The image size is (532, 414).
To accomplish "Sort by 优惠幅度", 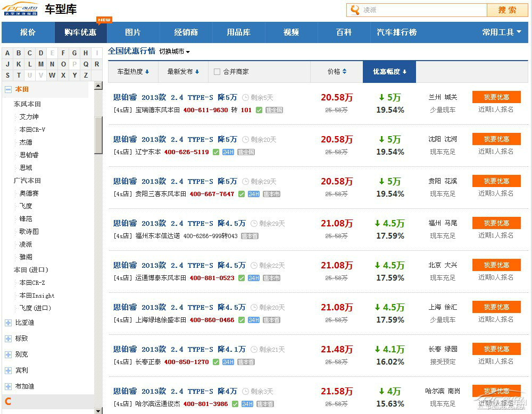I will point(389,72).
